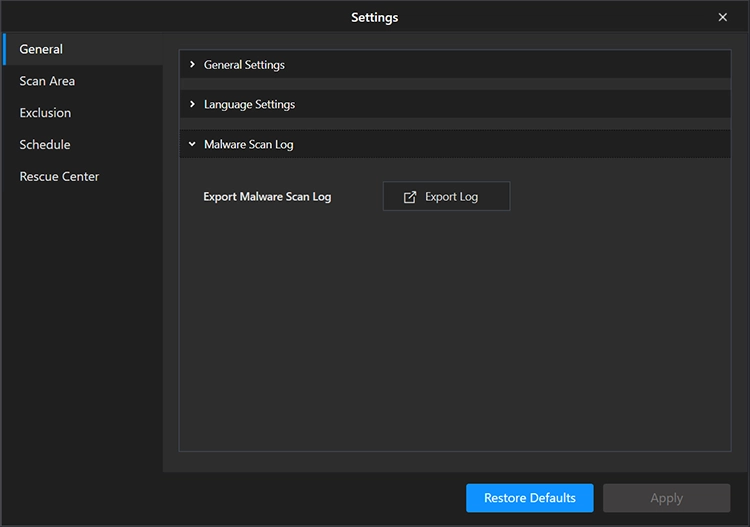Image resolution: width=750 pixels, height=527 pixels.
Task: Click the Settings title in the title bar
Action: click(x=374, y=17)
